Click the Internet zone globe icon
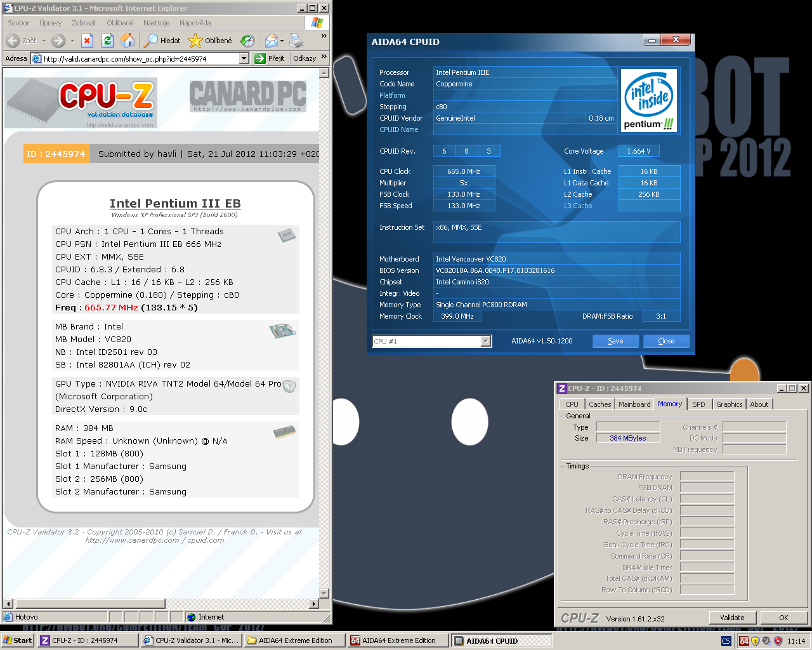 click(191, 617)
